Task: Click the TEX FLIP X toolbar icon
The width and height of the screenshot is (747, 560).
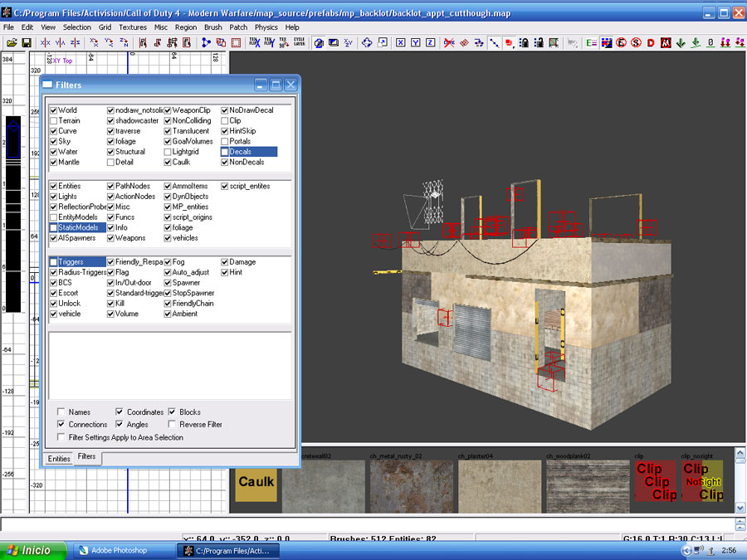Action: tap(255, 43)
